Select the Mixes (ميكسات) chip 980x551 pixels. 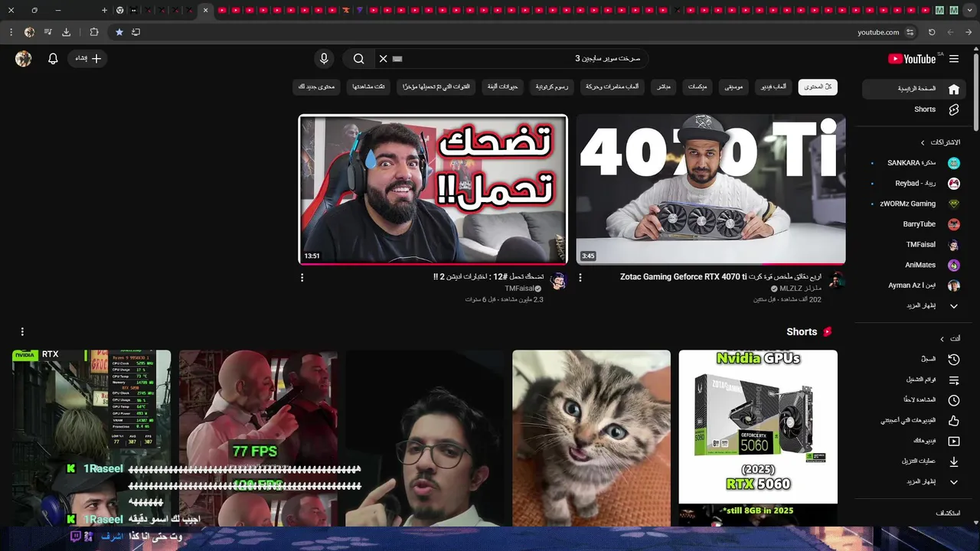tap(697, 87)
